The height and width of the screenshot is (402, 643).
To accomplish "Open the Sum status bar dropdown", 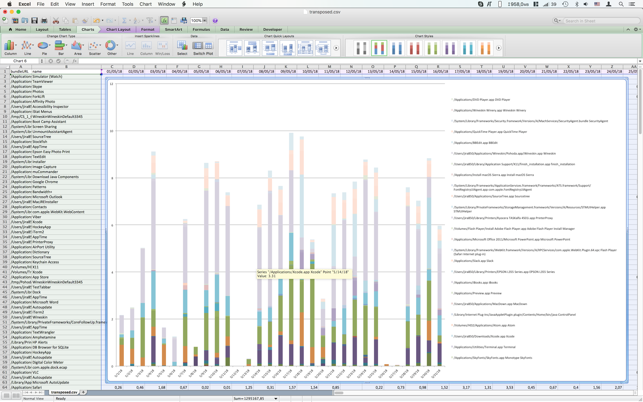I will pyautogui.click(x=276, y=398).
